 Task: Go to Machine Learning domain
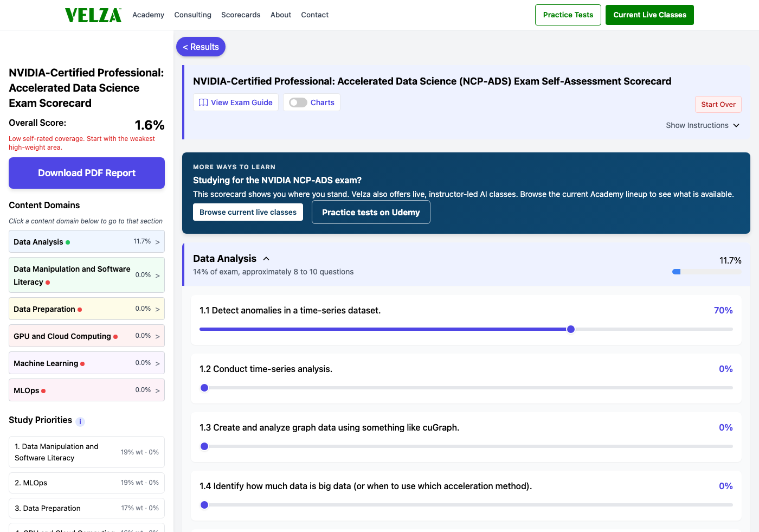[87, 363]
